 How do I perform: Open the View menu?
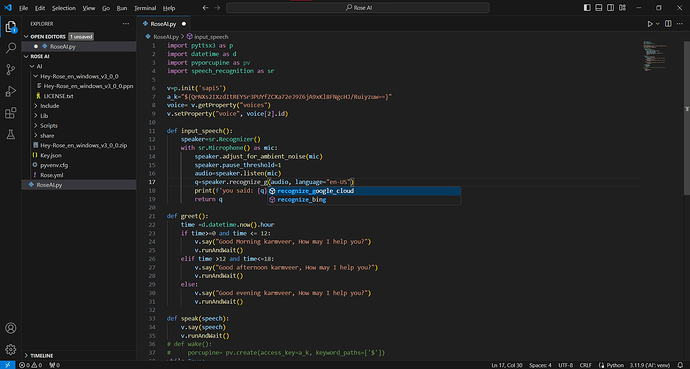tap(88, 8)
